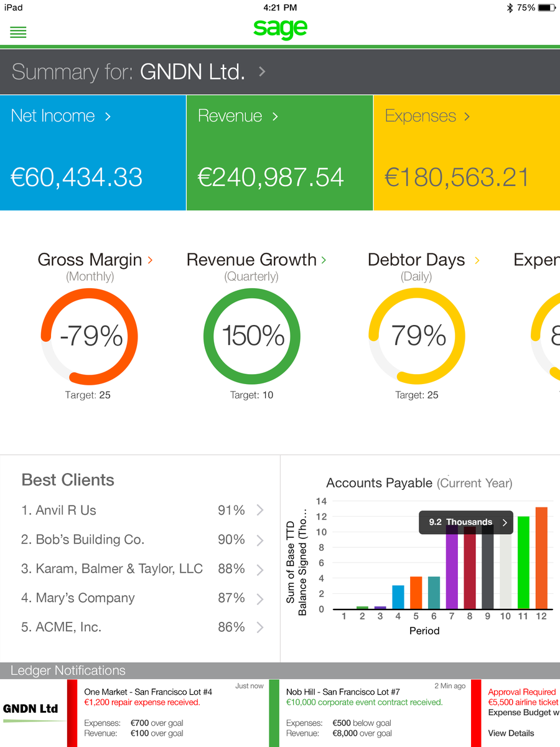Tap the Sage logo in header
Image resolution: width=560 pixels, height=747 pixels.
click(280, 29)
